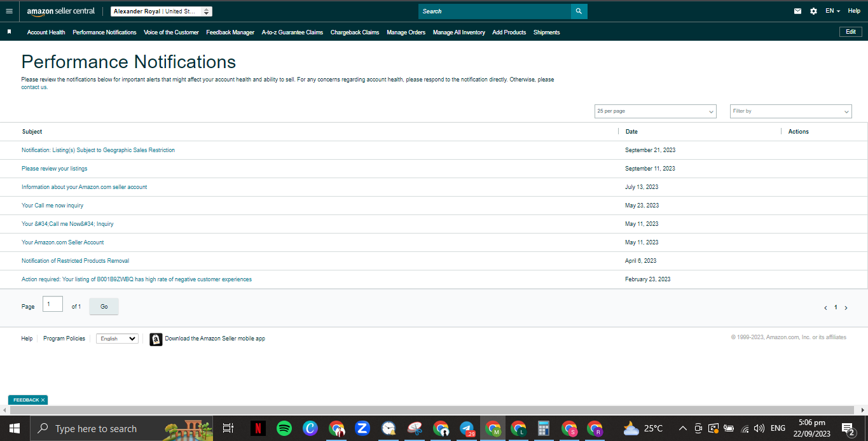Open Performance Notifications nav item

(104, 32)
